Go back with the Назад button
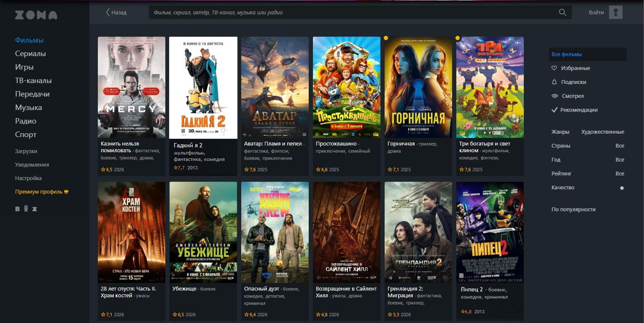Image resolution: width=644 pixels, height=323 pixels. 116,13
